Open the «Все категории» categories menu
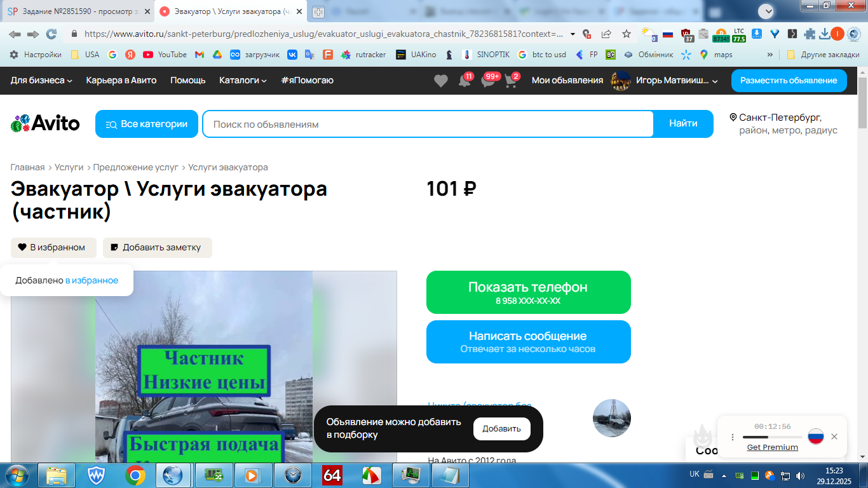Viewport: 868px width, 488px height. 147,124
